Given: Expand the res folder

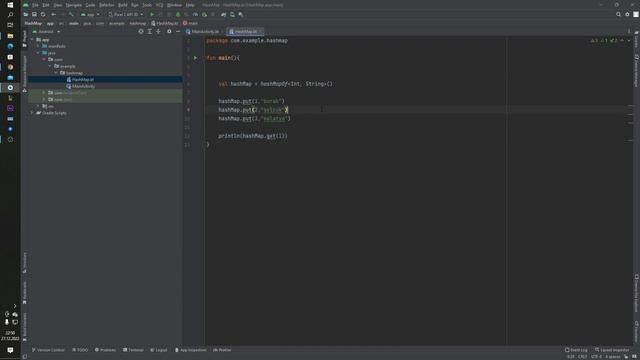Looking at the screenshot, I should coord(38,106).
